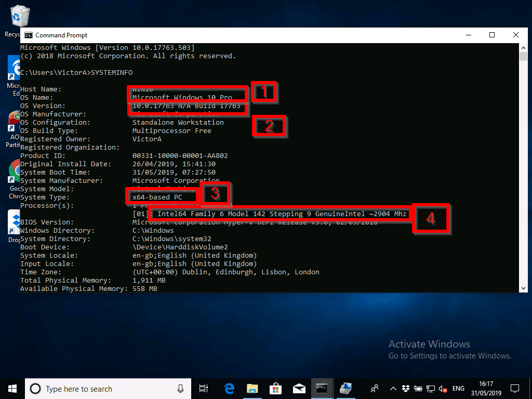Launch Google Chrome from the desktop shortcut

[x=15, y=171]
